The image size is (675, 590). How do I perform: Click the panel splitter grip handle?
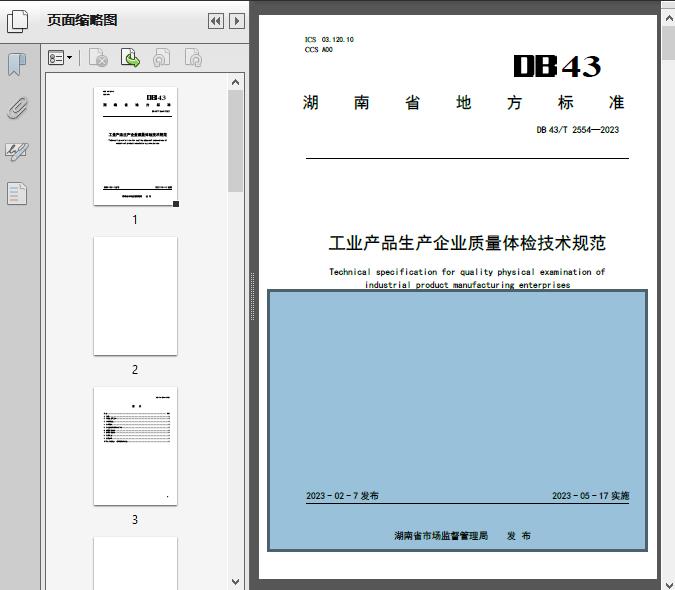[x=253, y=297]
